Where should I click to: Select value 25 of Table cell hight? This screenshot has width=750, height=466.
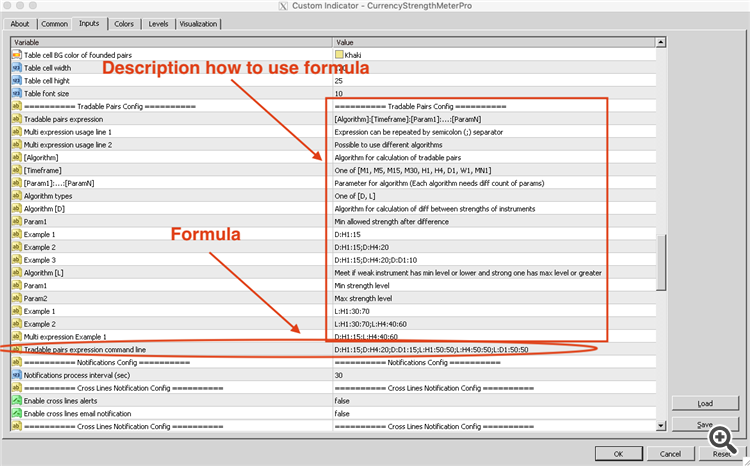(x=339, y=81)
